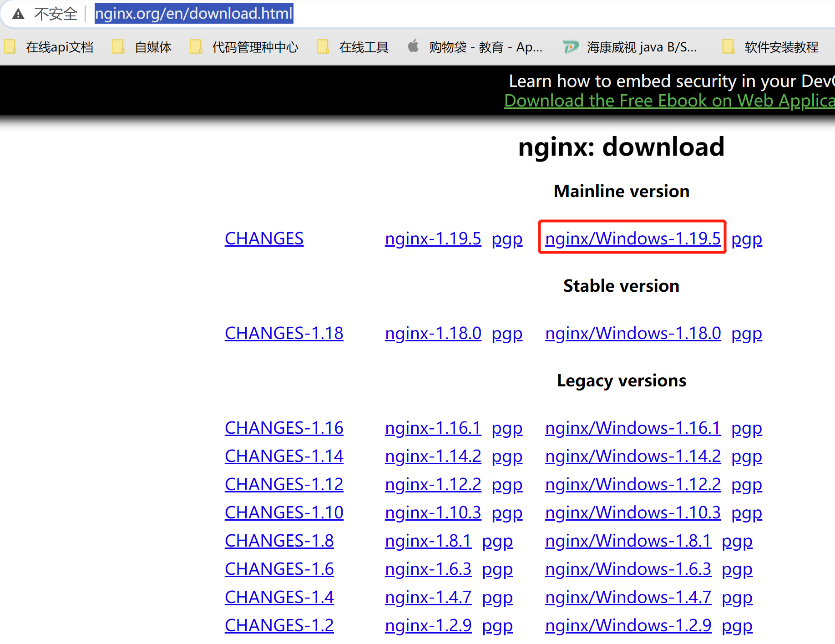Download nginx-1.18.0 stable source
The width and height of the screenshot is (835, 644).
tap(433, 334)
